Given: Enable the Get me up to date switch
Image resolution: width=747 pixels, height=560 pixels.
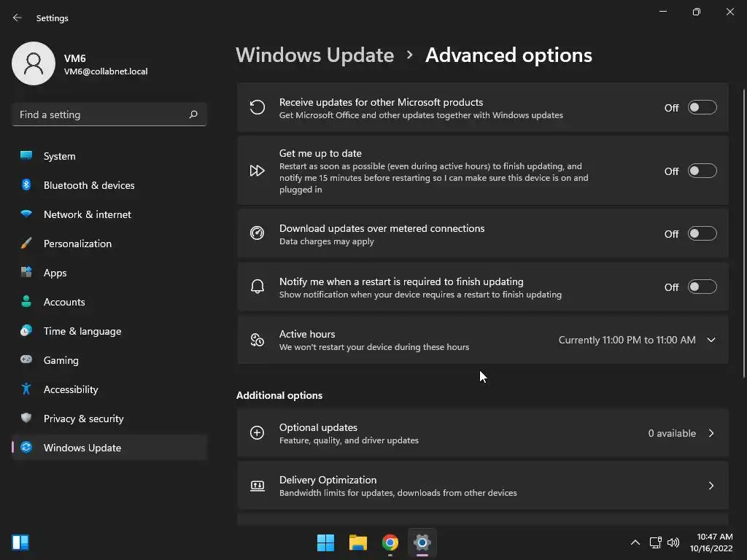Looking at the screenshot, I should [703, 171].
